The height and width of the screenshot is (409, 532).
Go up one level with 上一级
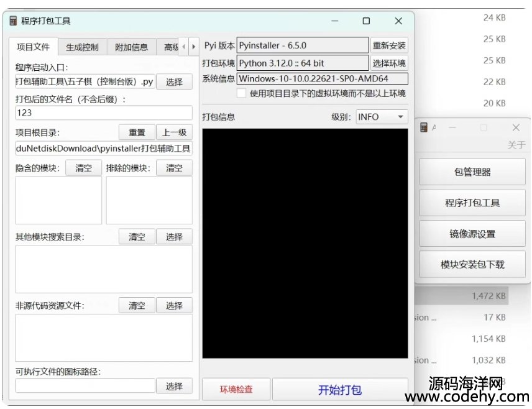(x=174, y=132)
